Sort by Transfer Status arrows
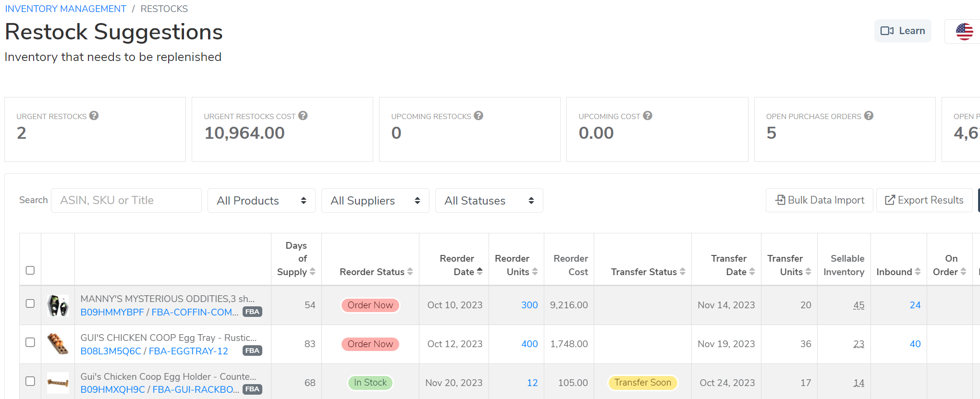Screen dimensions: 980x399 pyautogui.click(x=682, y=272)
